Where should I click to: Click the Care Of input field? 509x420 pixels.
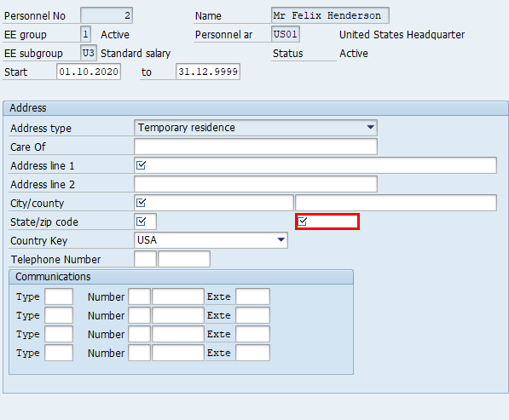pyautogui.click(x=256, y=147)
